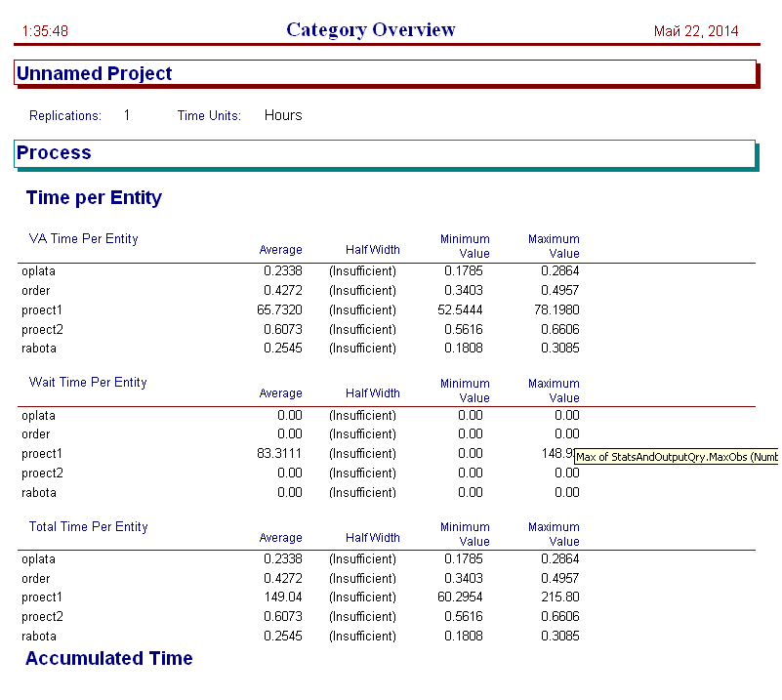Click the Accumulated Time heading
782x700 pixels.
click(109, 658)
